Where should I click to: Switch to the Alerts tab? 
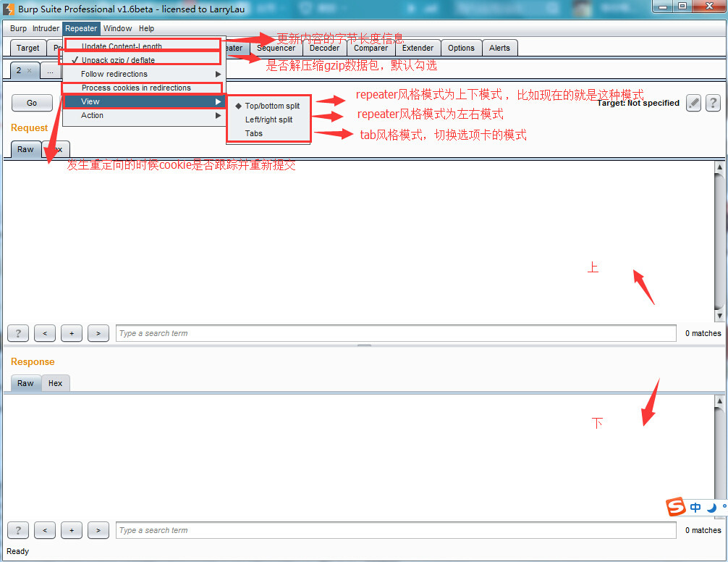[x=499, y=48]
